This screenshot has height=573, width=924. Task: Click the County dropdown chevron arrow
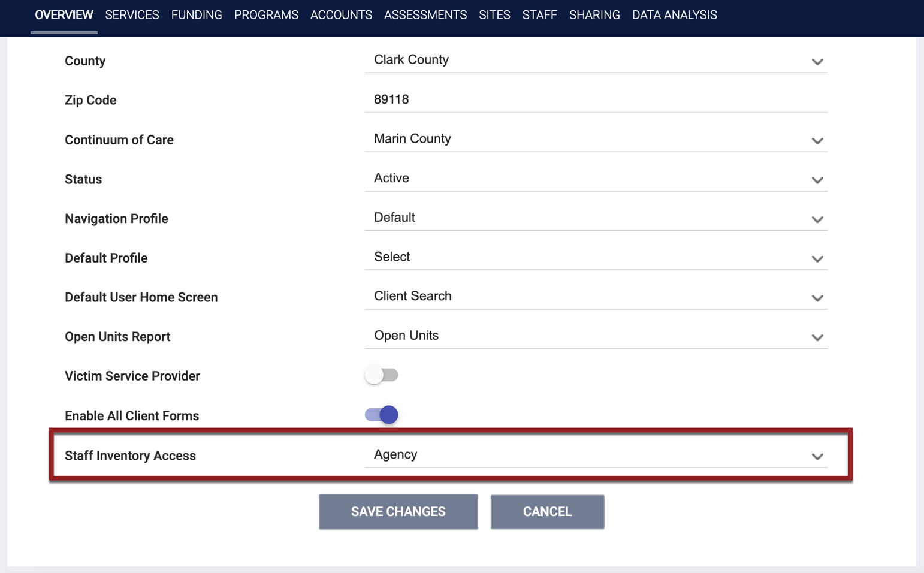pyautogui.click(x=817, y=62)
